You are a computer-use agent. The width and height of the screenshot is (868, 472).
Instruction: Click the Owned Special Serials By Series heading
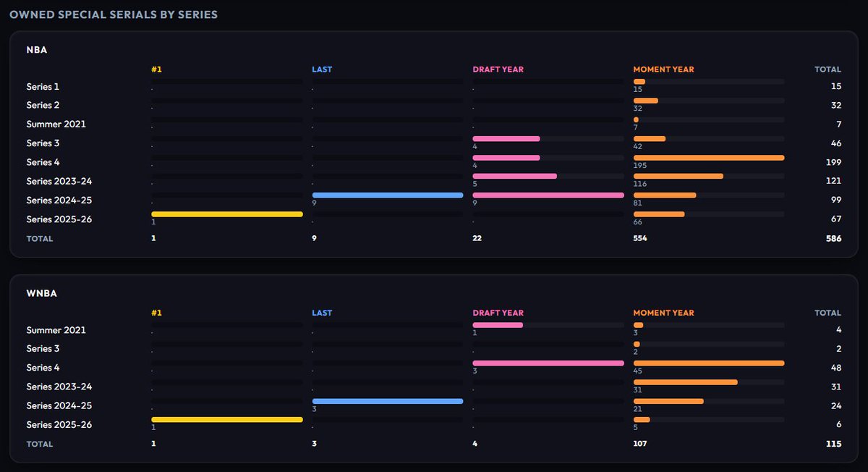tap(114, 14)
